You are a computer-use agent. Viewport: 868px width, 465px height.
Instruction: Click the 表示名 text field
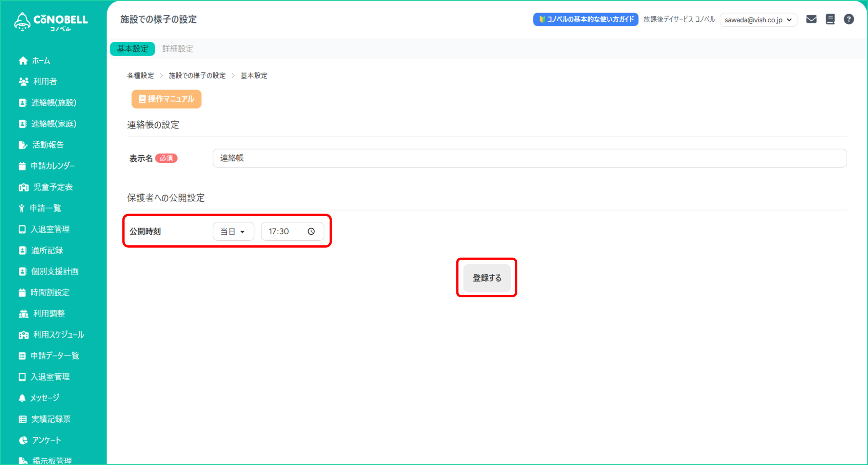(529, 158)
